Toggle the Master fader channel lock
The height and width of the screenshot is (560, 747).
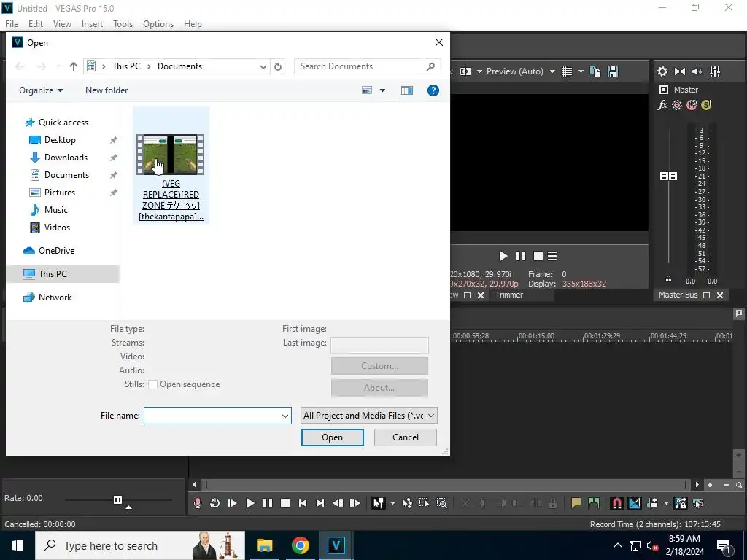click(668, 279)
